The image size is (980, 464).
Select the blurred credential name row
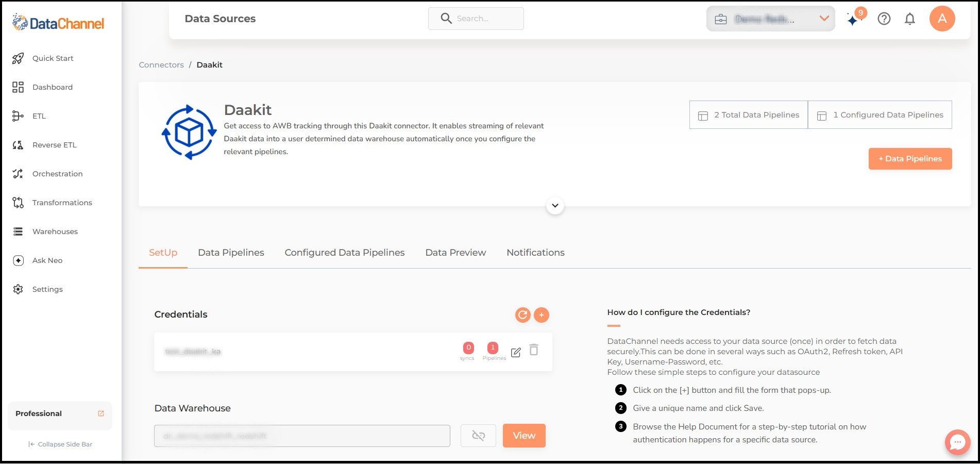point(353,352)
